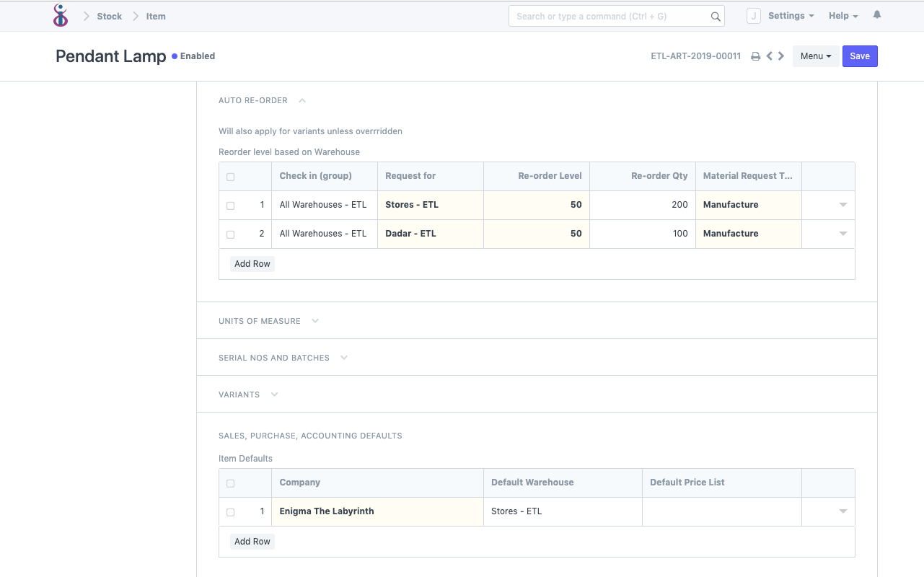Go to previous item with left chevron arrow
This screenshot has width=924, height=577.
[768, 56]
